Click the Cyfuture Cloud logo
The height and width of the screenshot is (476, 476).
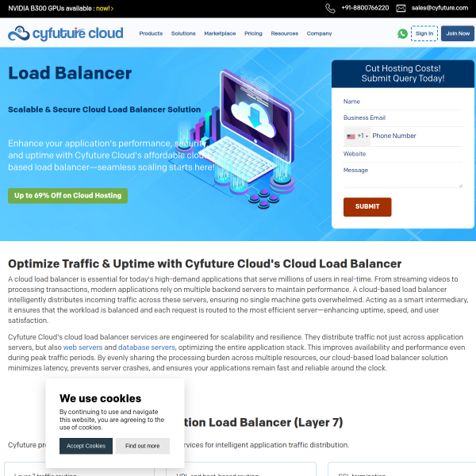[x=66, y=33]
